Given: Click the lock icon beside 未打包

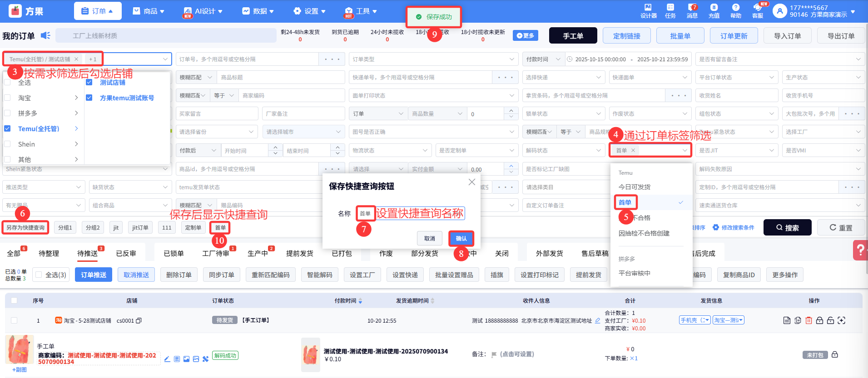Looking at the screenshot, I should [835, 354].
